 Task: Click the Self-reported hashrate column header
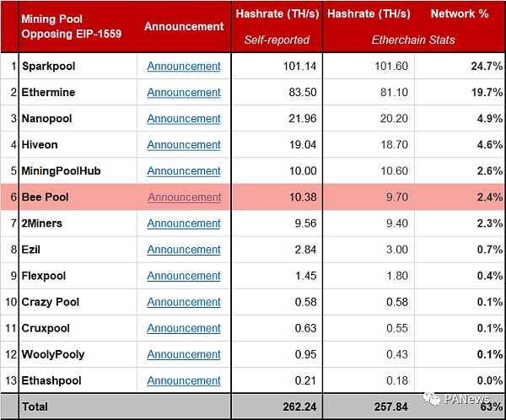(x=276, y=25)
